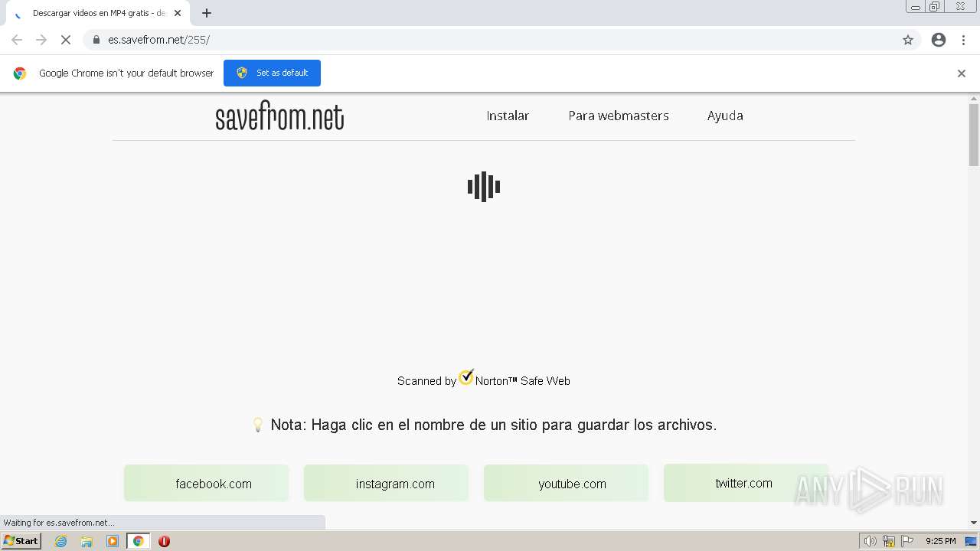Image resolution: width=980 pixels, height=551 pixels.
Task: Click the browser back arrow
Action: [x=17, y=40]
